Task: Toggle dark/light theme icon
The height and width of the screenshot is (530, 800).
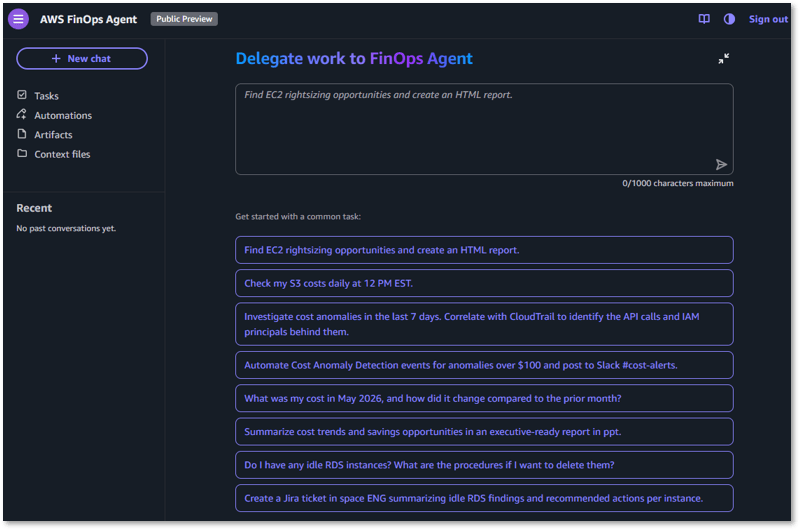Action: (729, 19)
